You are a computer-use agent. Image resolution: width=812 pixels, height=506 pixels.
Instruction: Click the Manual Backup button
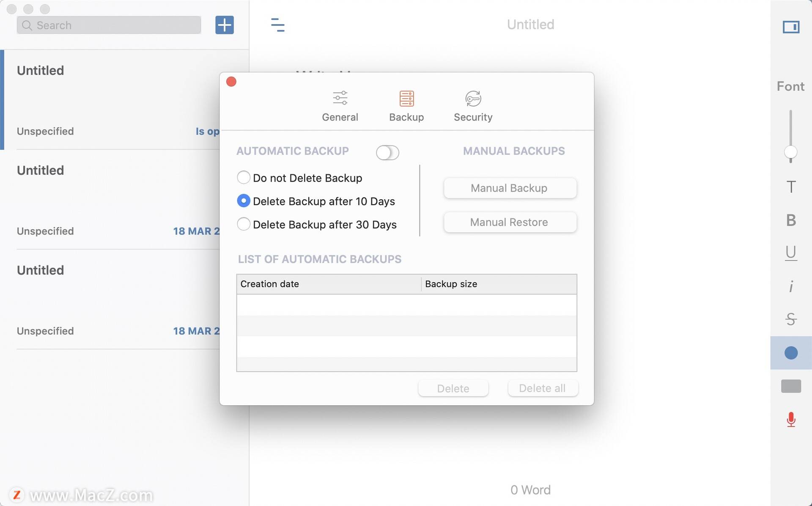pyautogui.click(x=510, y=188)
